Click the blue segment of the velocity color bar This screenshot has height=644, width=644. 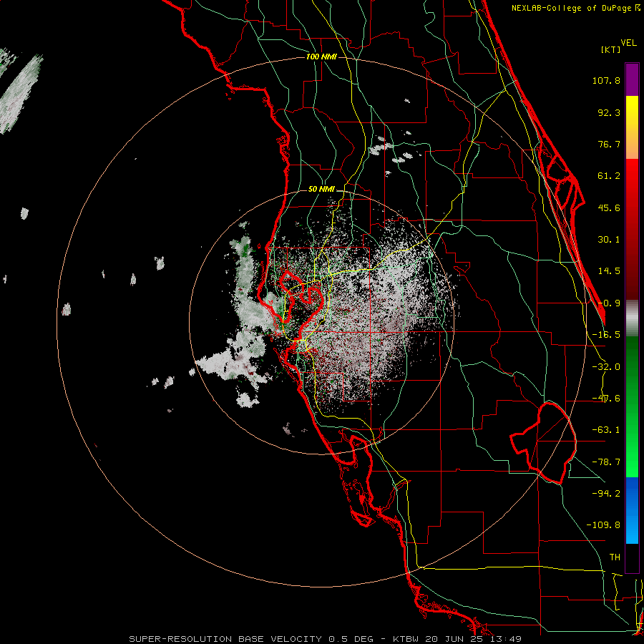pyautogui.click(x=632, y=510)
